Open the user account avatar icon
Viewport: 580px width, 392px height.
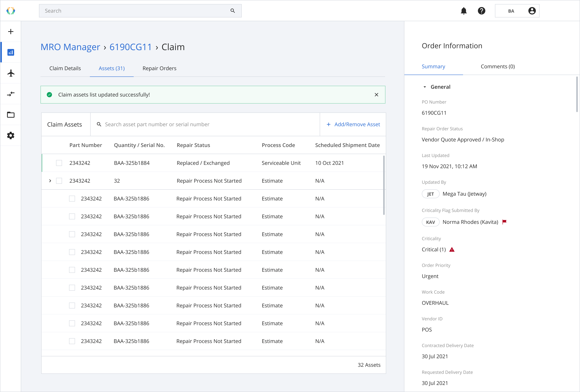pos(532,11)
